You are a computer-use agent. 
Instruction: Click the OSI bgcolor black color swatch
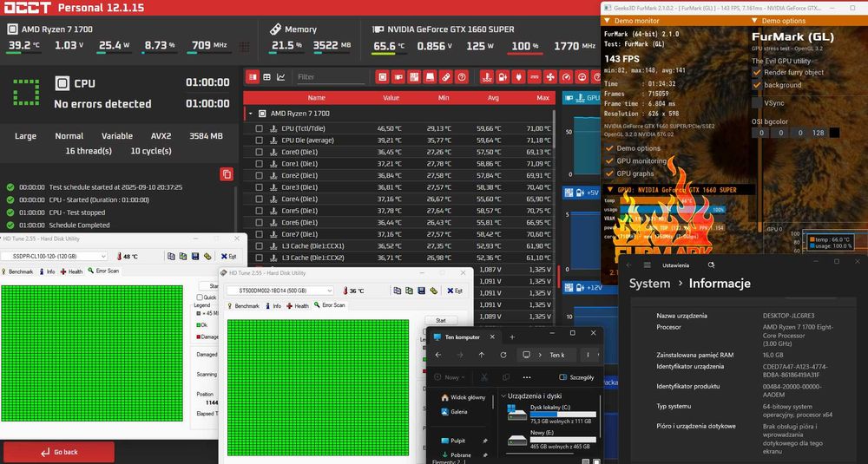coord(834,133)
